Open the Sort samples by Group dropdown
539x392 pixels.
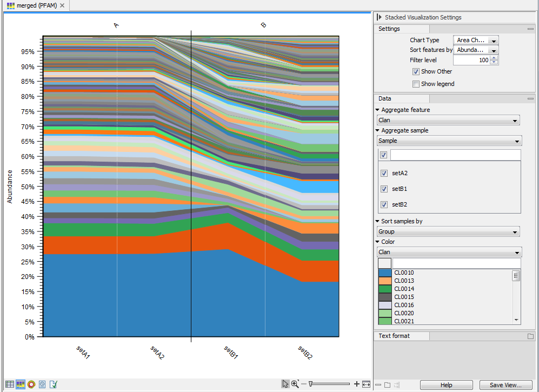[448, 231]
